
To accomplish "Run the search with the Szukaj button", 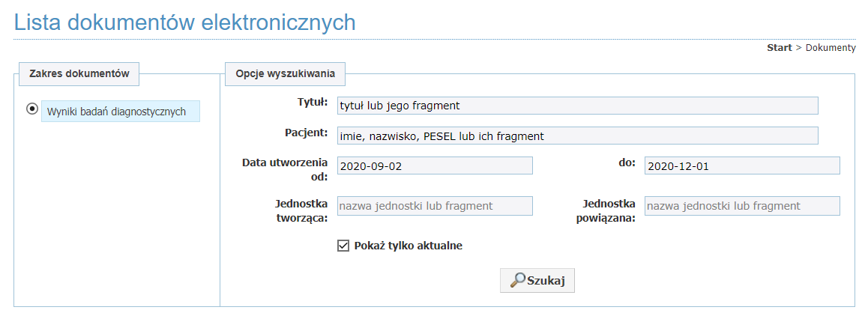I will point(537,281).
